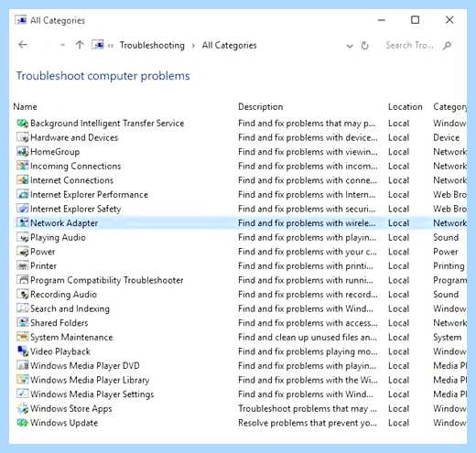Click 'Troubleshoot problems that may ...' description
The image size is (476, 453).
click(308, 409)
